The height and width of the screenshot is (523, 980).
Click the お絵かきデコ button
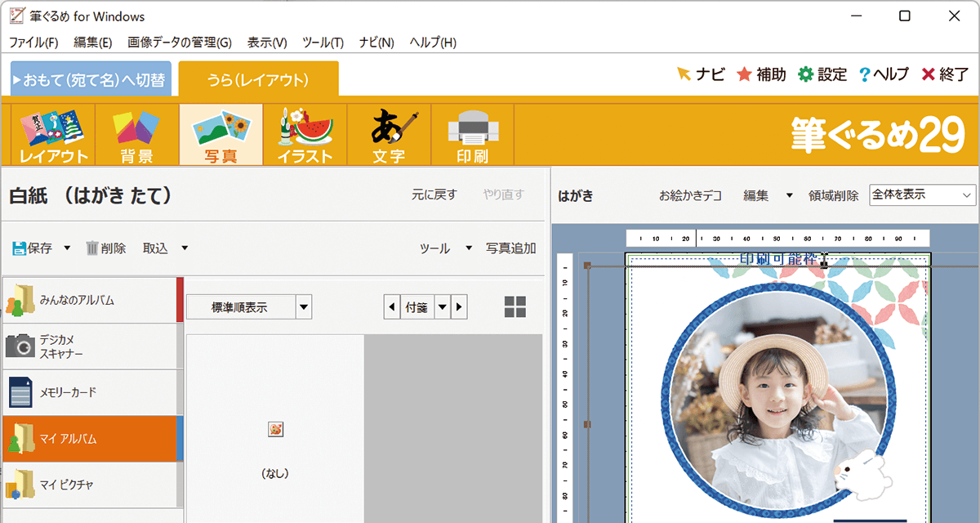(690, 195)
